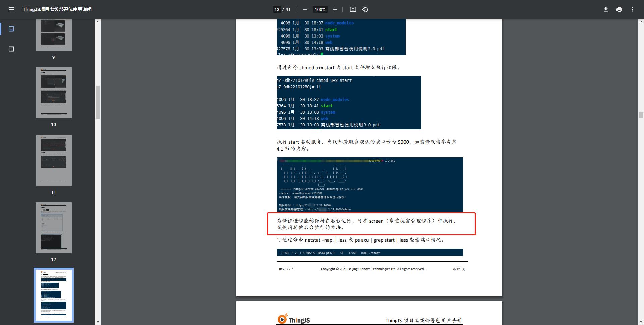Rotate the document counterclockwise
The image size is (644, 325).
[365, 9]
